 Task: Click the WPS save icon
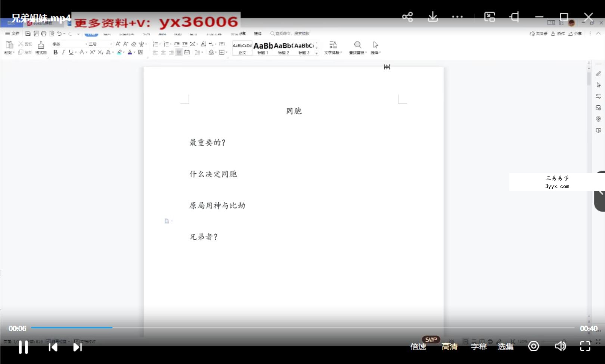tap(28, 34)
